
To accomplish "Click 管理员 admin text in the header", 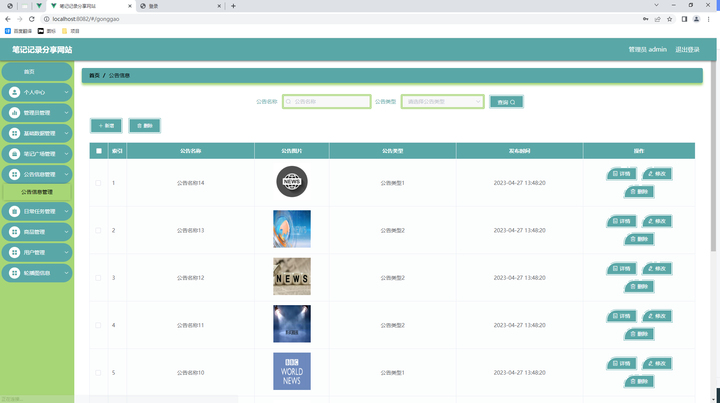I will pyautogui.click(x=647, y=50).
